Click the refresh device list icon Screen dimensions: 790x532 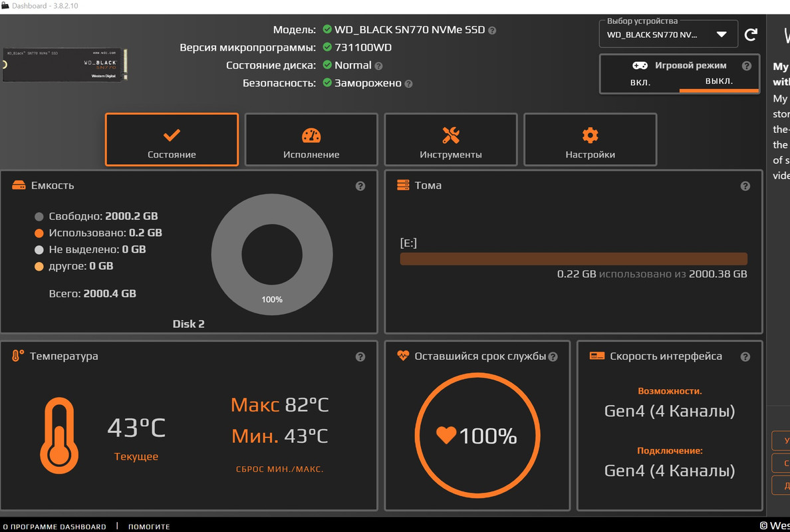coord(751,35)
